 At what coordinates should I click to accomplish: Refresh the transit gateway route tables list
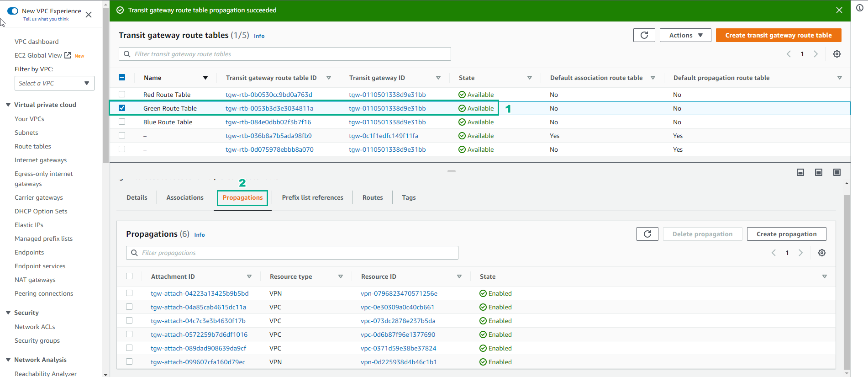click(644, 35)
